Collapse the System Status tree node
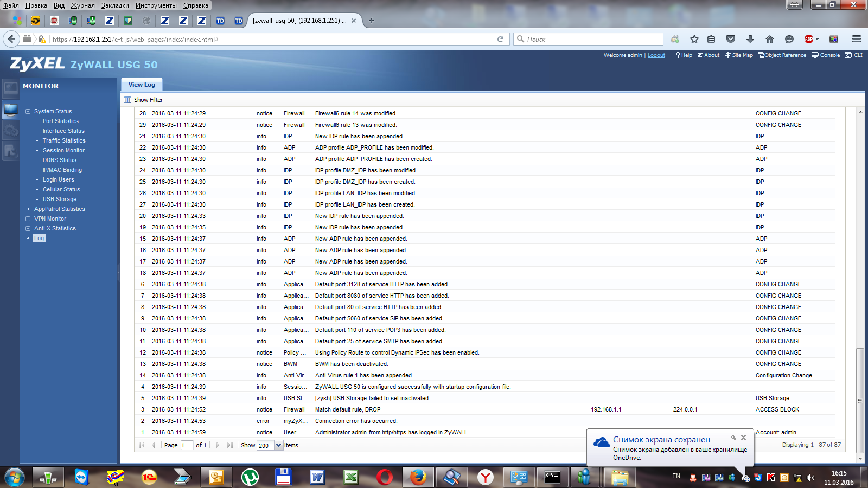 (28, 111)
